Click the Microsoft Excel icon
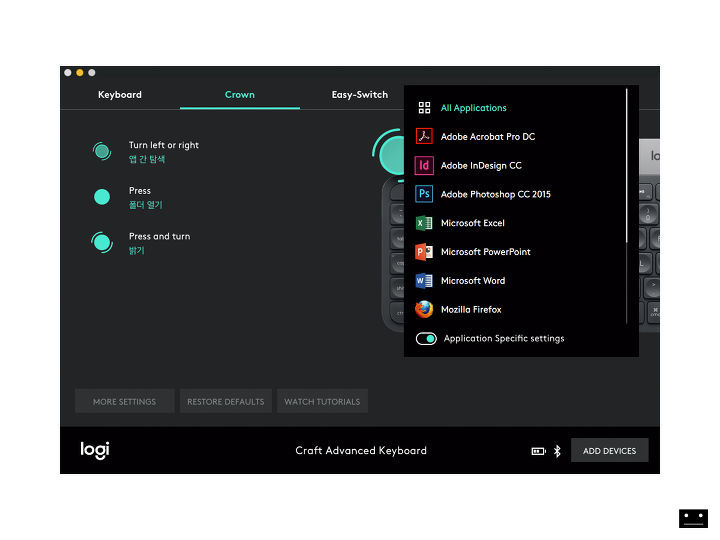 424,223
